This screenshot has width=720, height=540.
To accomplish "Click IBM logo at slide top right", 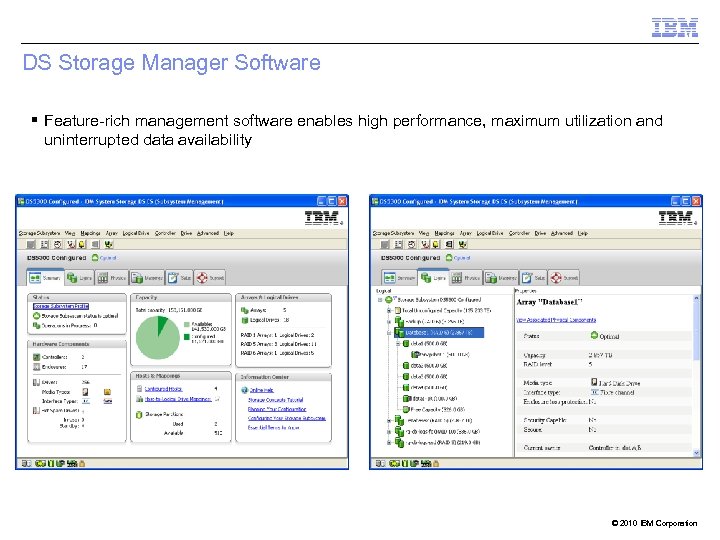I will [x=675, y=28].
